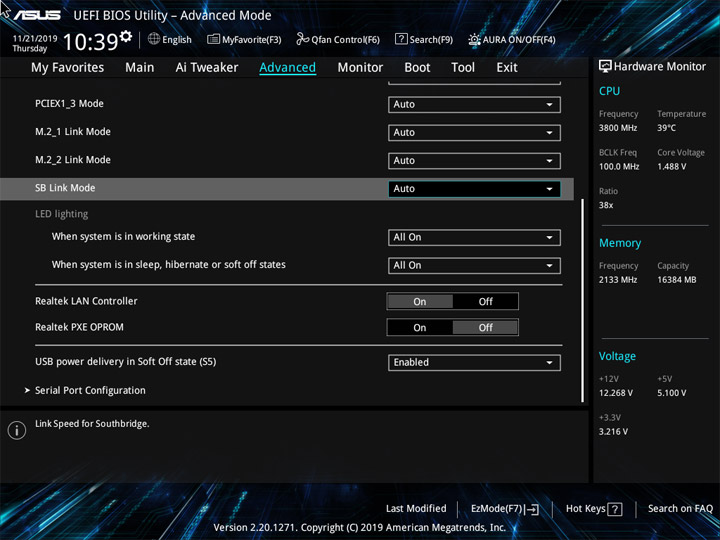Click Search on FAQ link
Image resolution: width=720 pixels, height=540 pixels.
click(x=681, y=509)
